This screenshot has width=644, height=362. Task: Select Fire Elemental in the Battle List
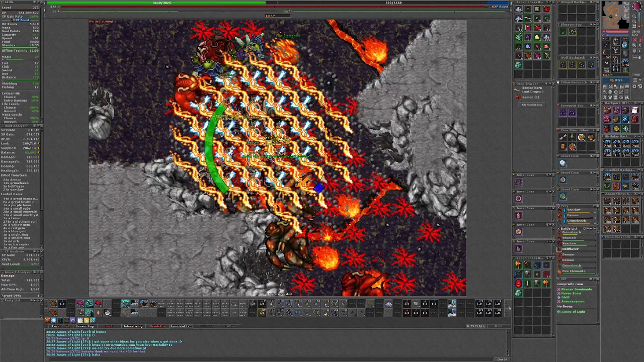pyautogui.click(x=577, y=271)
